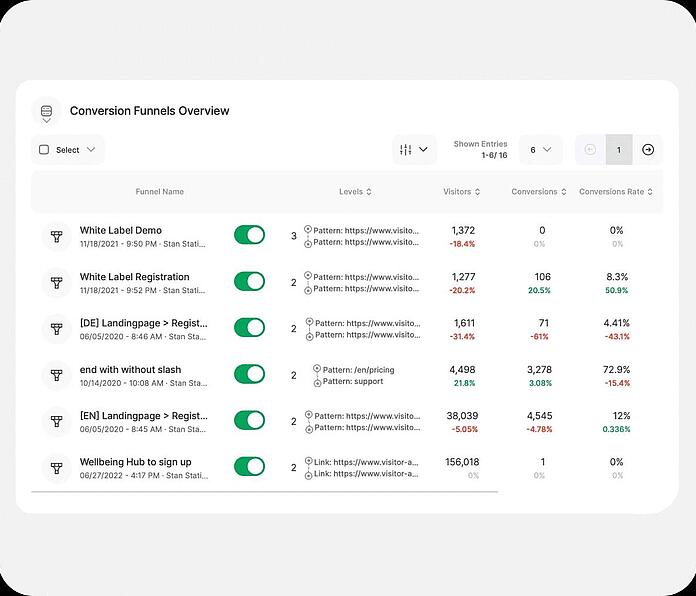Viewport: 696px width, 596px height.
Task: Go to next page with arrow button
Action: 648,150
